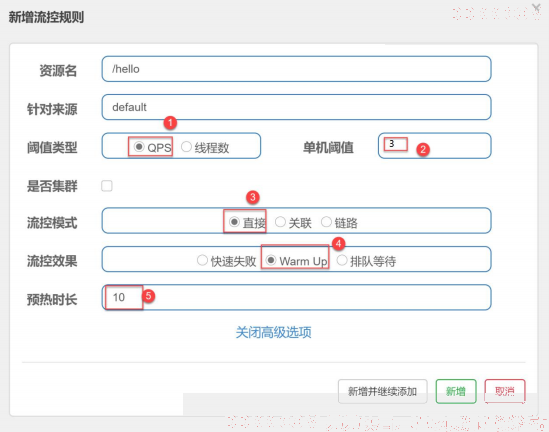This screenshot has height=432, width=549.
Task: Click the red annotation marker number 1
Action: [170, 123]
